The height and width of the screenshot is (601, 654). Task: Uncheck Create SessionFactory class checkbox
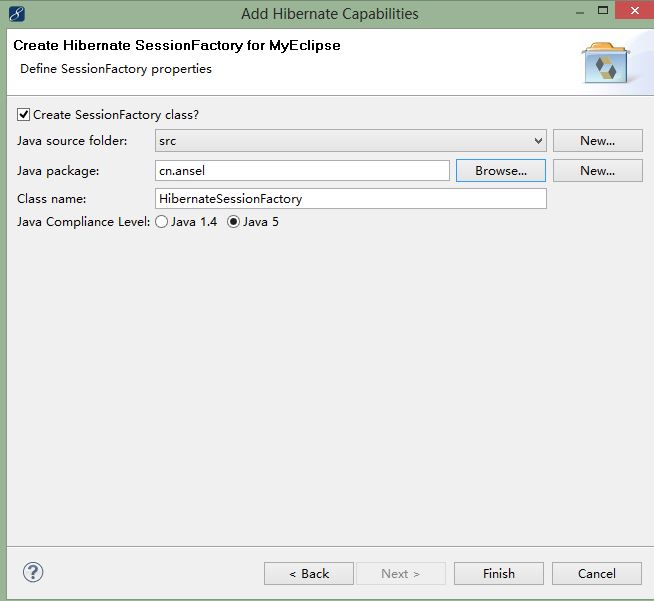tap(23, 114)
